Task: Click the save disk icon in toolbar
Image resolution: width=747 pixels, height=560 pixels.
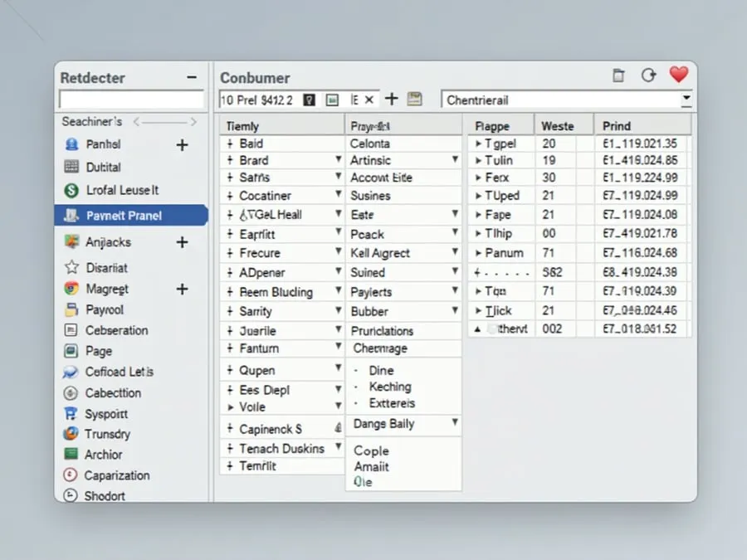Action: point(414,99)
